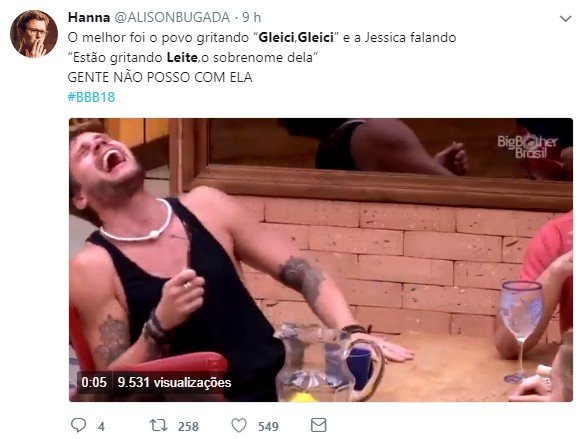581x439 pixels.
Task: Click the bold word Leite in the tweet
Action: [182, 57]
